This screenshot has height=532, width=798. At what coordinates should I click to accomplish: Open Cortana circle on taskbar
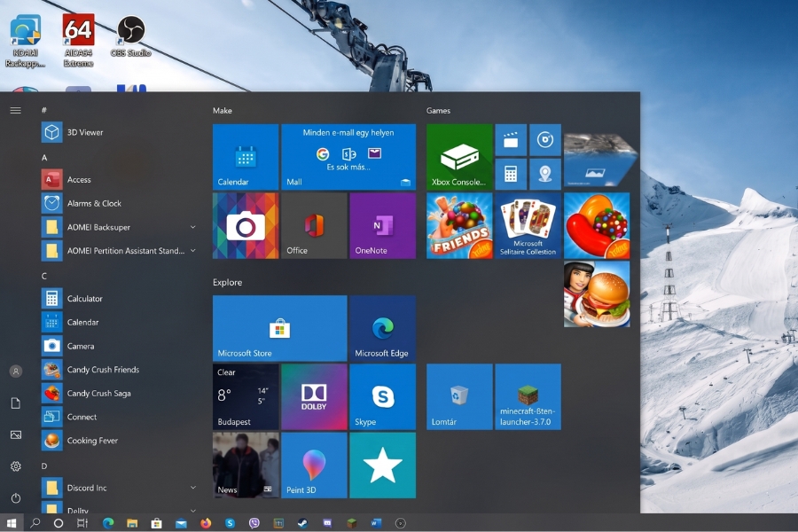(x=59, y=523)
